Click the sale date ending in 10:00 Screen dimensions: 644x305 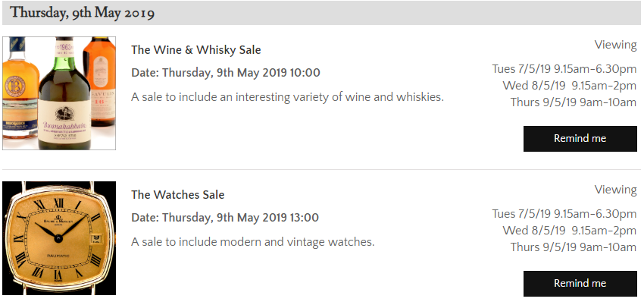tap(225, 73)
